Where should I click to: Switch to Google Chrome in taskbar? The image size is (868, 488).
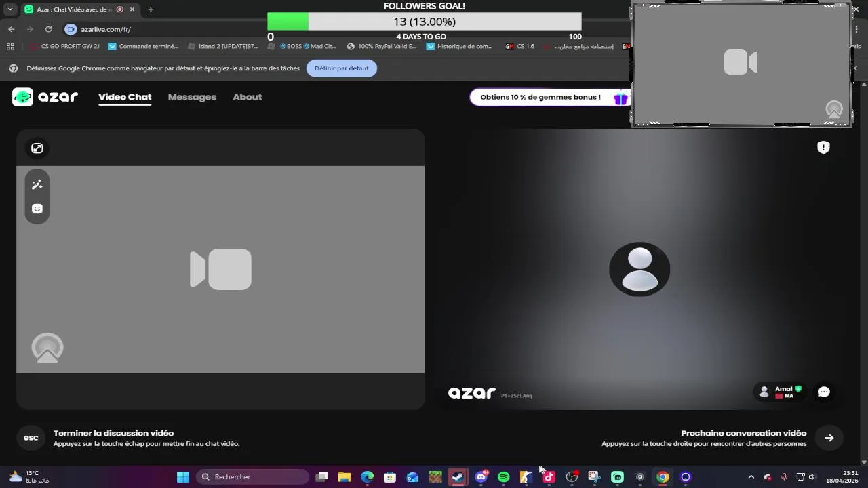pos(663,477)
